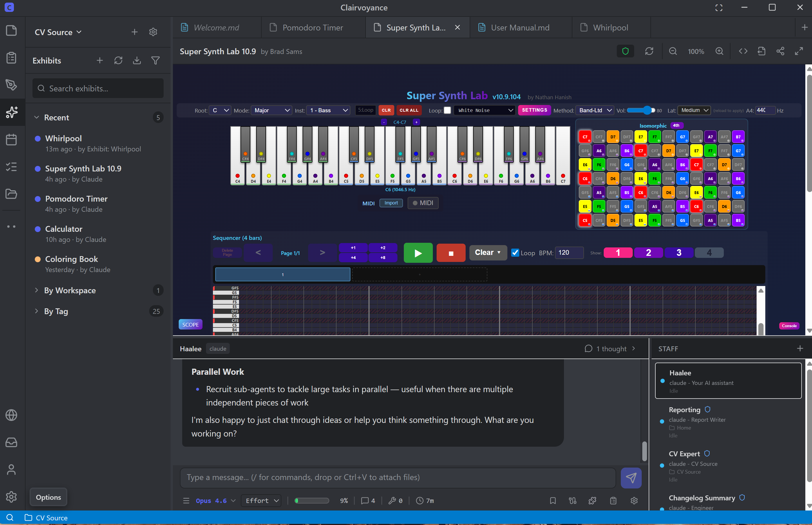Open chat settings gear icon
Image resolution: width=812 pixels, height=525 pixels.
634,500
